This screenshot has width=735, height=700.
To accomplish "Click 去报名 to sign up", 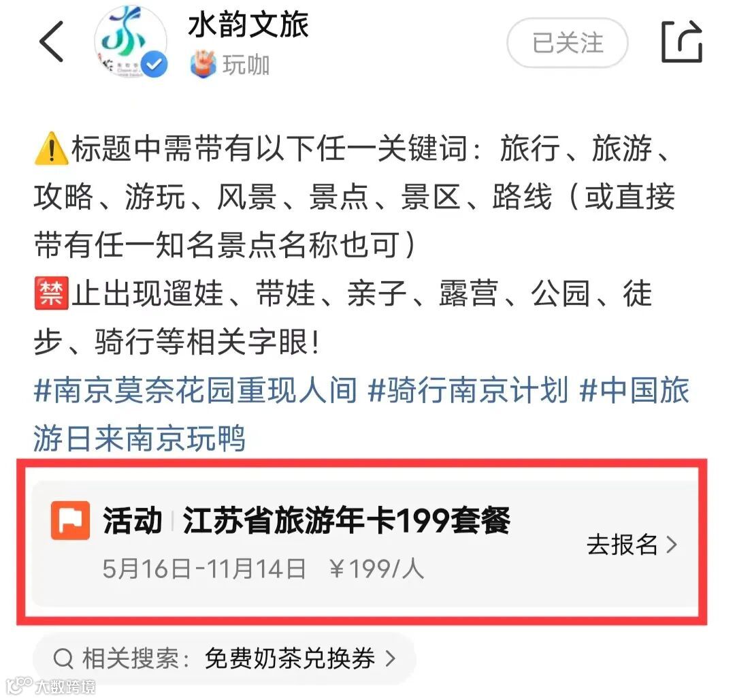I will coord(621,545).
